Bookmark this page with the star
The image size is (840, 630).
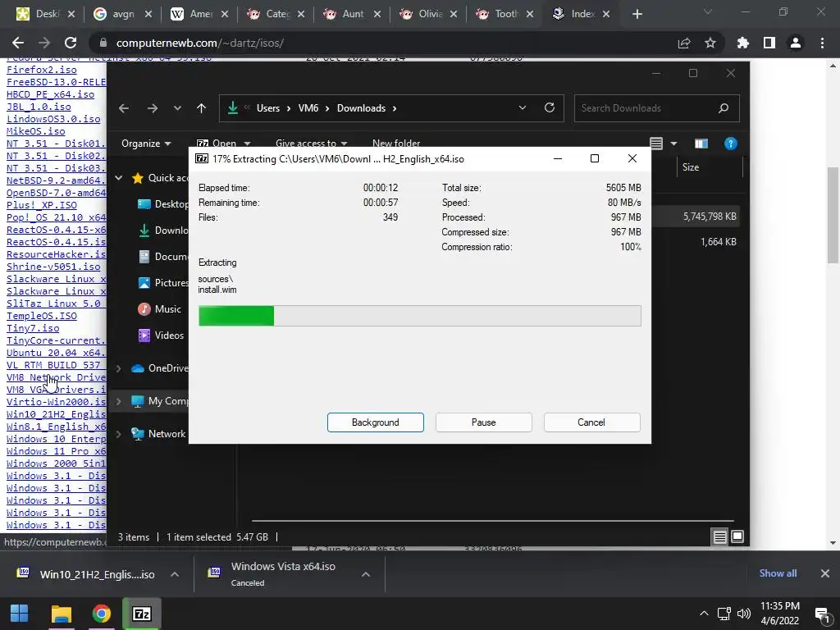[x=710, y=43]
